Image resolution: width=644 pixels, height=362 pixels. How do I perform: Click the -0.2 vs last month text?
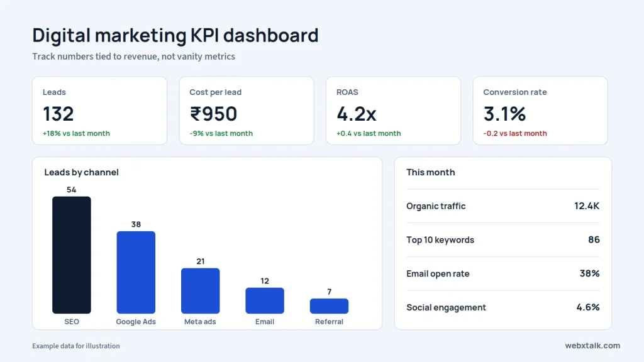(x=515, y=133)
